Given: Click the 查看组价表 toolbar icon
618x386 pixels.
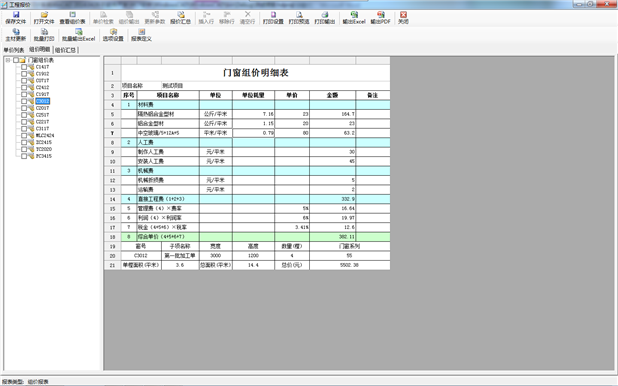Looking at the screenshot, I should [73, 18].
